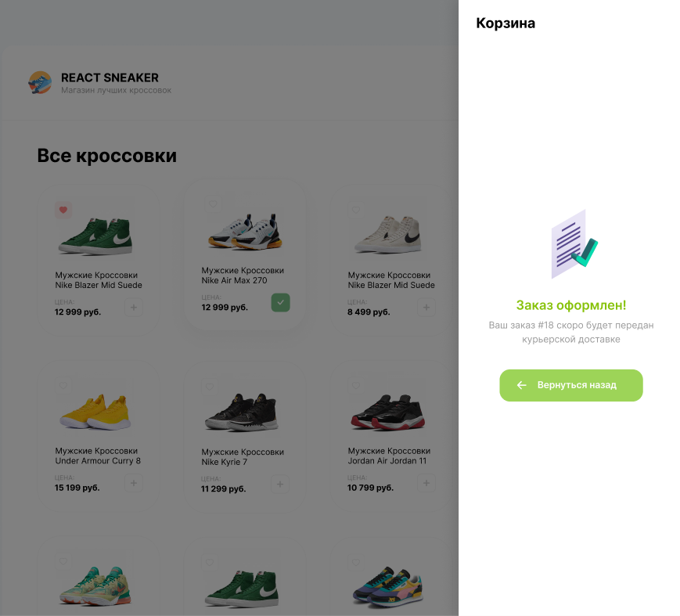Click the Ваш заказ #18 delivery notice
Viewport: 680px width, 616px height.
[571, 333]
